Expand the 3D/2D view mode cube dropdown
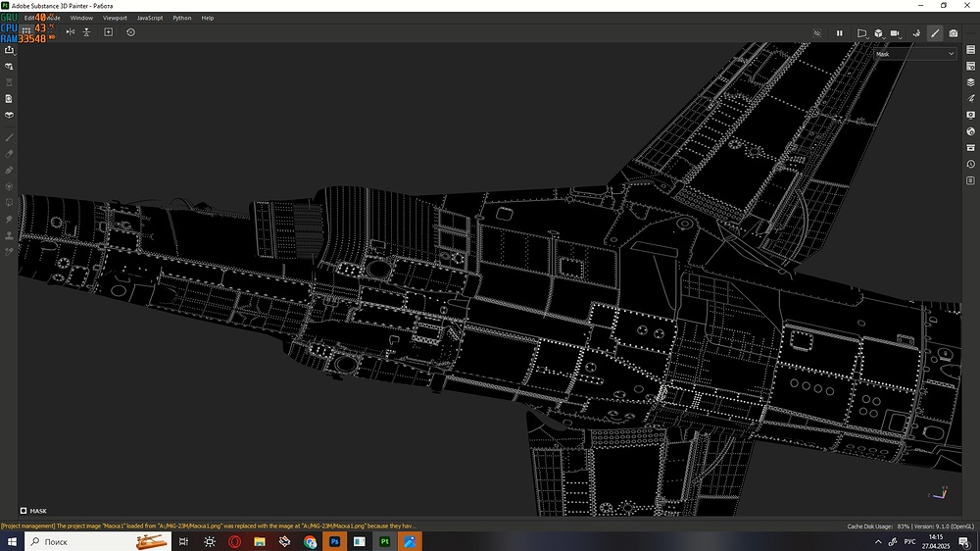Screen dimensions: 980x551 (880, 32)
